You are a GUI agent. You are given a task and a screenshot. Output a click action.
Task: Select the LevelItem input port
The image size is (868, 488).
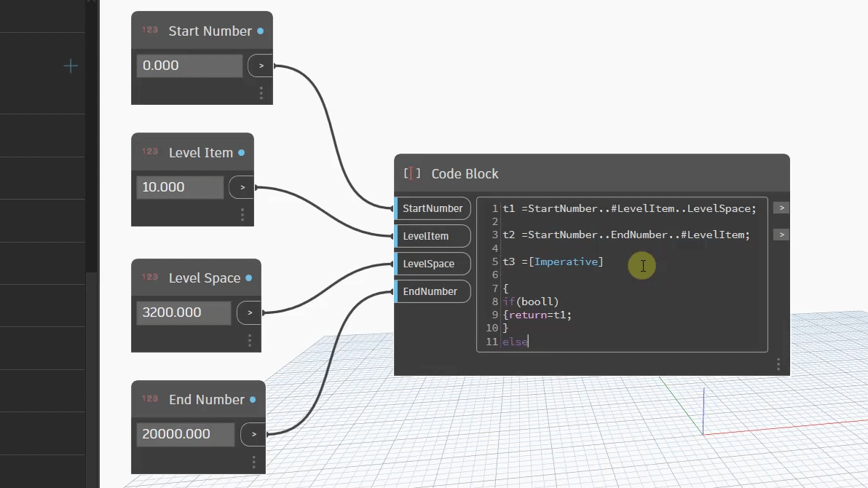coord(433,236)
